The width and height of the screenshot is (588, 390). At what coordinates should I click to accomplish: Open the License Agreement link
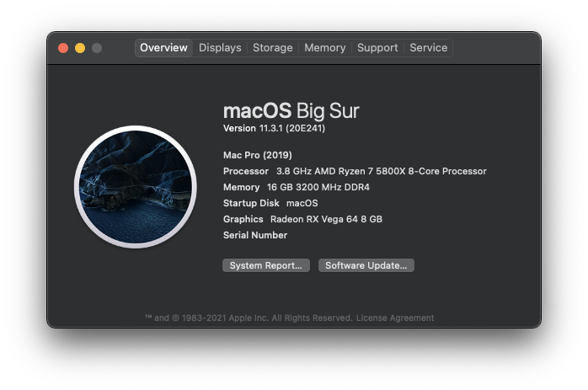click(395, 318)
